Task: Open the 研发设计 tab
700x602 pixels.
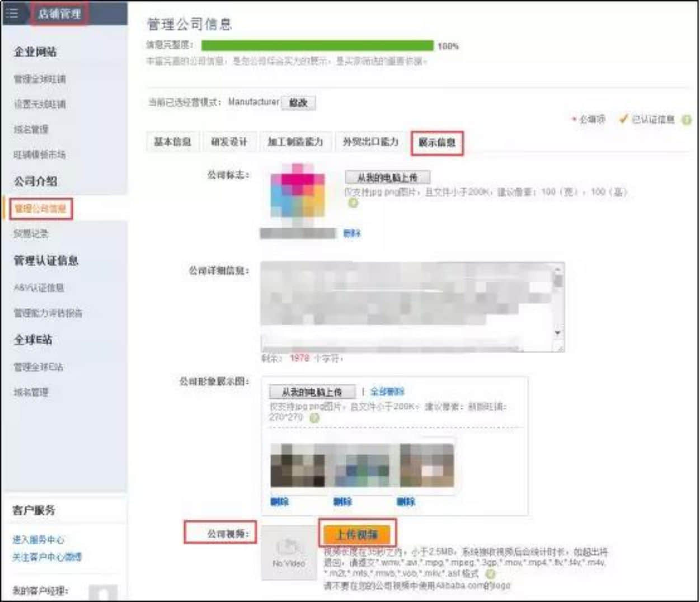Action: click(229, 142)
